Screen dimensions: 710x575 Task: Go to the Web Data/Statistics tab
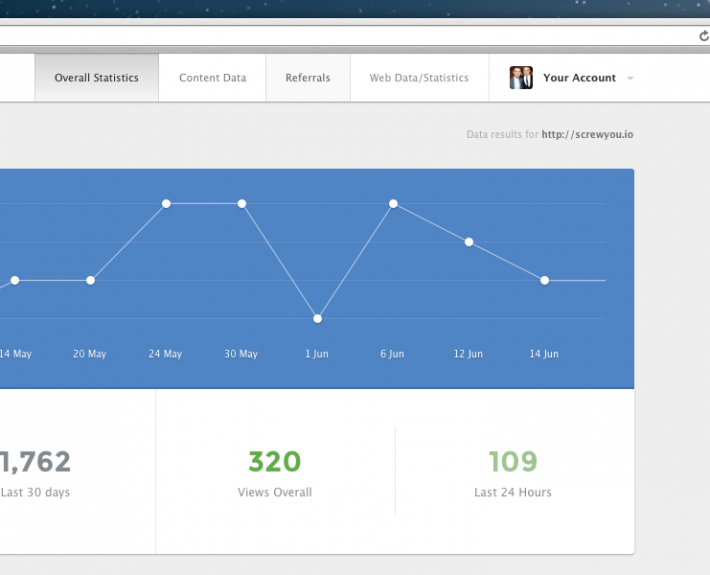[419, 78]
